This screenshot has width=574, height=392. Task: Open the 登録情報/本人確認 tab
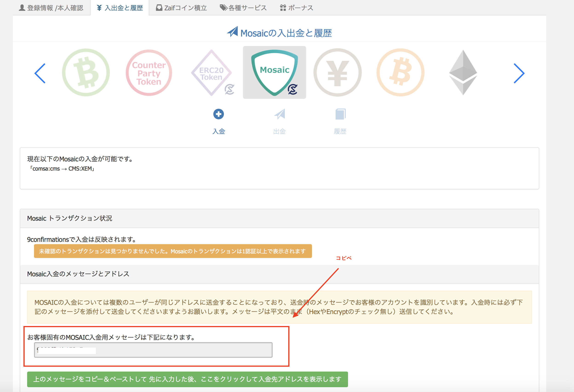click(52, 7)
